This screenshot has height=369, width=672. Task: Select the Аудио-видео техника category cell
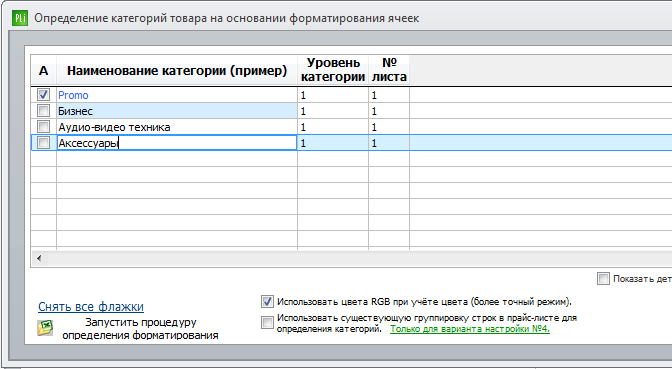177,127
